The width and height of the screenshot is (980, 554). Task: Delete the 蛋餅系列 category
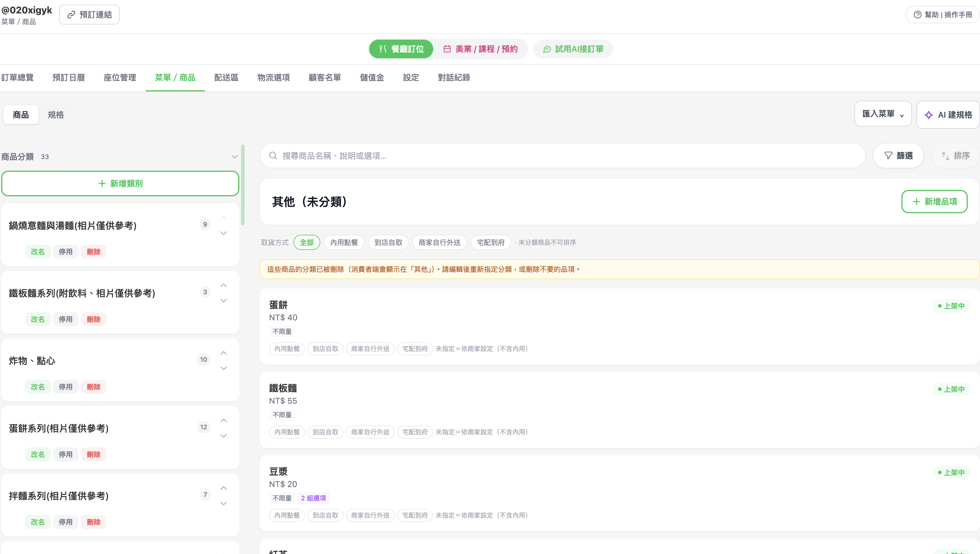[93, 455]
